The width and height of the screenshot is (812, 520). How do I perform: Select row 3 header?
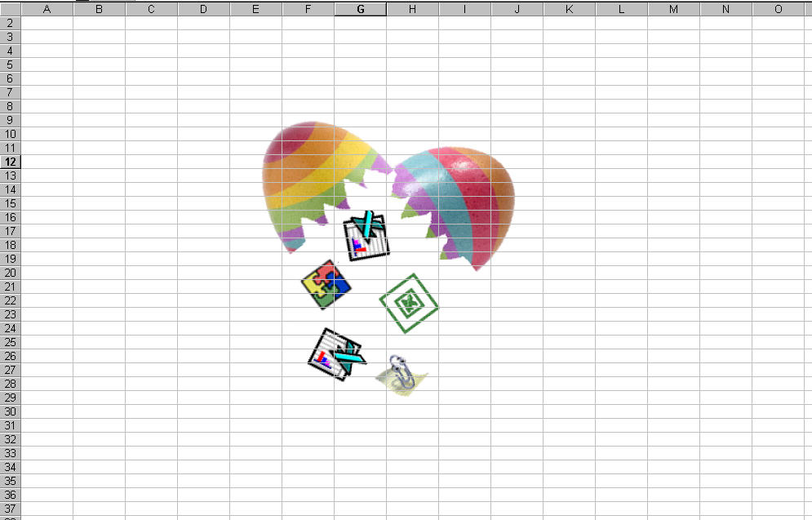tap(11, 38)
